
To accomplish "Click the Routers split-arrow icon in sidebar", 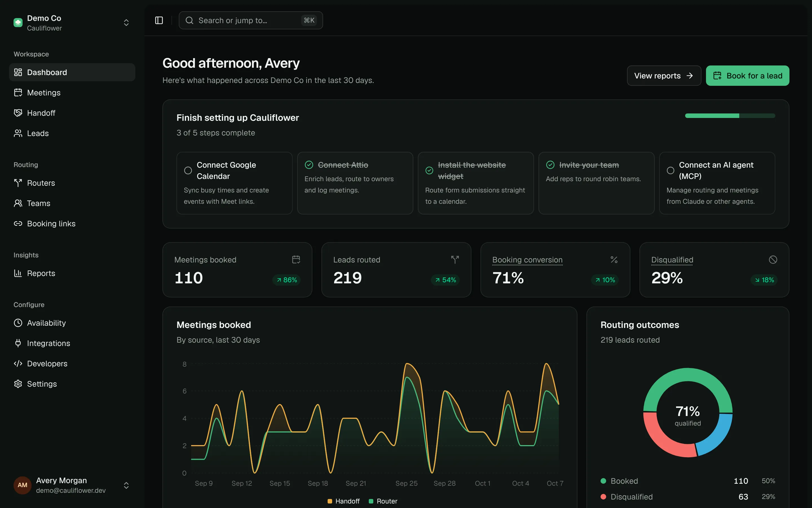I will pos(18,183).
